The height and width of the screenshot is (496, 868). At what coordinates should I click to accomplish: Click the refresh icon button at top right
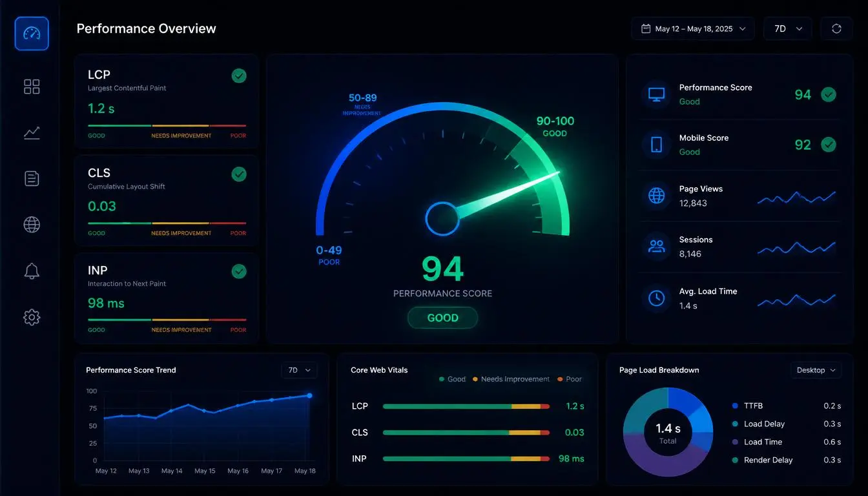coord(836,29)
